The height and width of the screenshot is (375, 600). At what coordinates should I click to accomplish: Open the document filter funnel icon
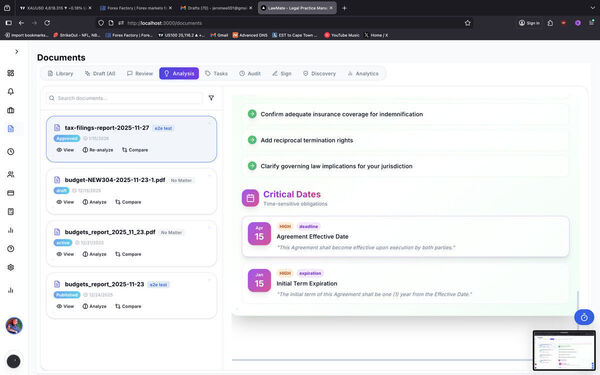point(211,98)
